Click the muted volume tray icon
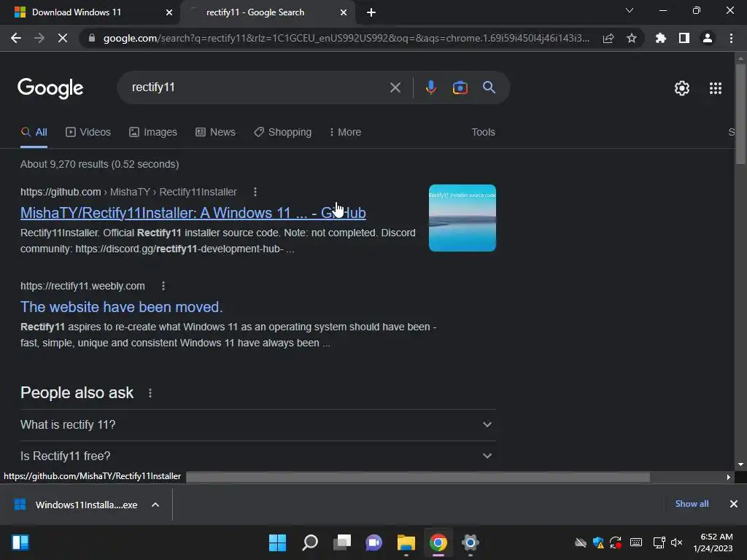Viewport: 747px width, 560px height. coord(676,542)
